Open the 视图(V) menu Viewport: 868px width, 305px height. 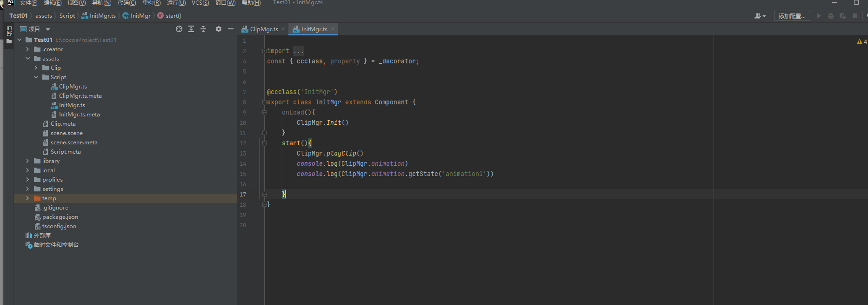point(76,3)
